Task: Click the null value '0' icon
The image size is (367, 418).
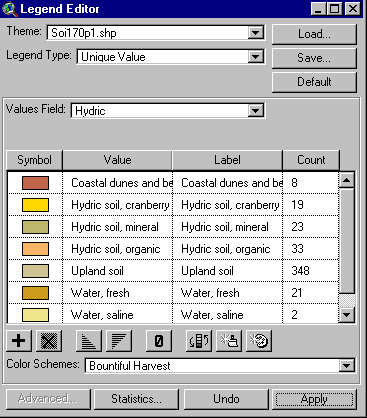Action: point(159,341)
